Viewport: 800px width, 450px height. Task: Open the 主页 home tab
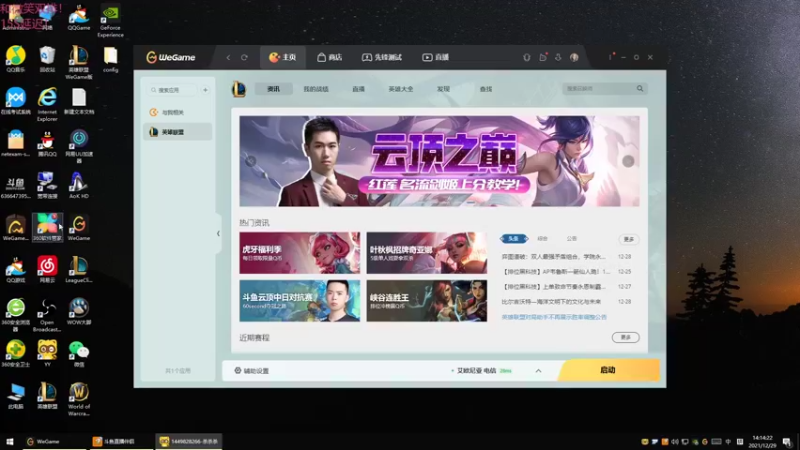coord(283,57)
